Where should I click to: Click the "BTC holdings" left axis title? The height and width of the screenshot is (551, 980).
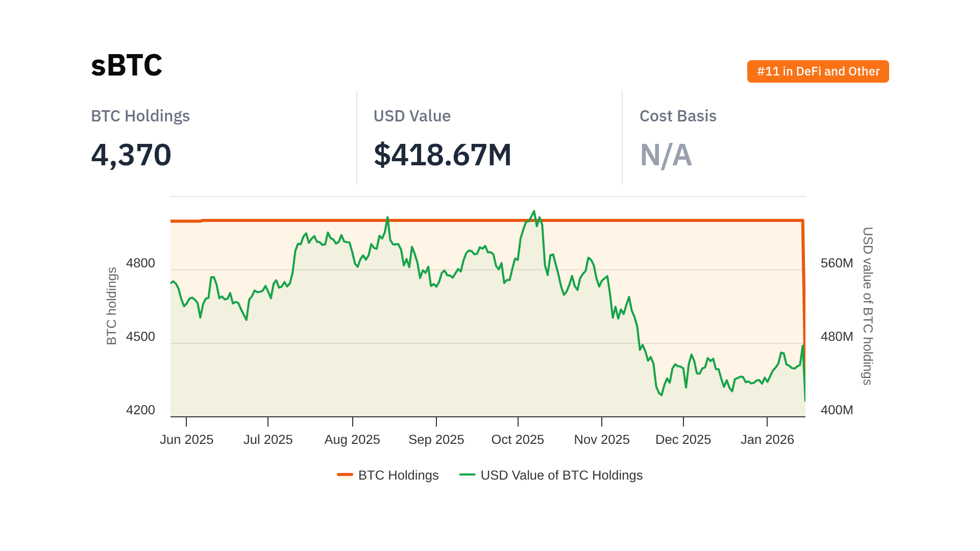[111, 306]
